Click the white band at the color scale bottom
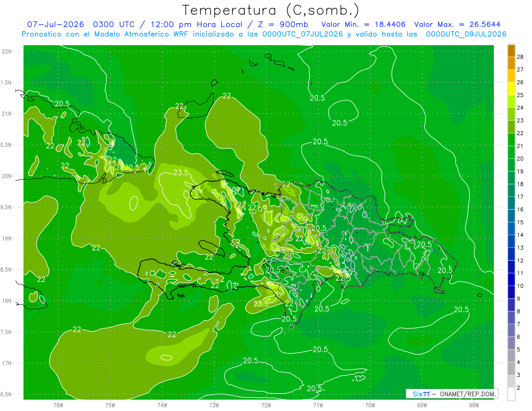This screenshot has height=411, width=532. [511, 394]
